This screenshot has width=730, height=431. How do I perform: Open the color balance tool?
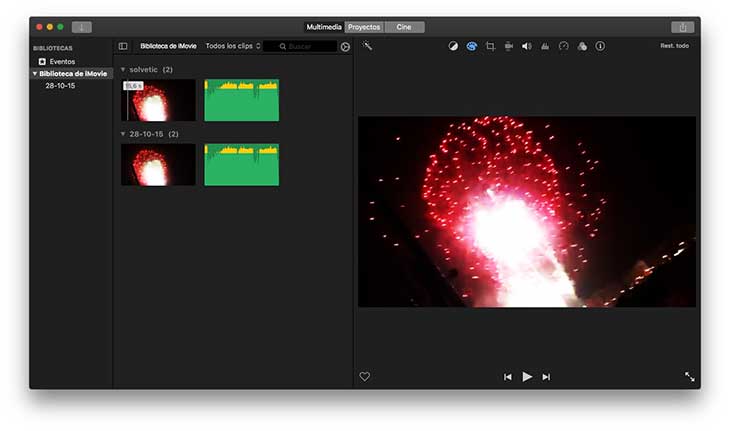453,46
